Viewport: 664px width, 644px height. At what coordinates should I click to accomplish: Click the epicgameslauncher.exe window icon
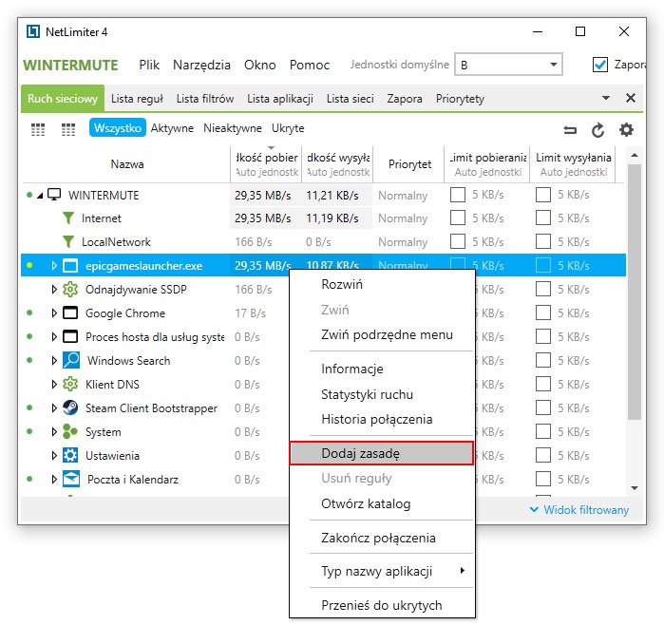pos(70,266)
